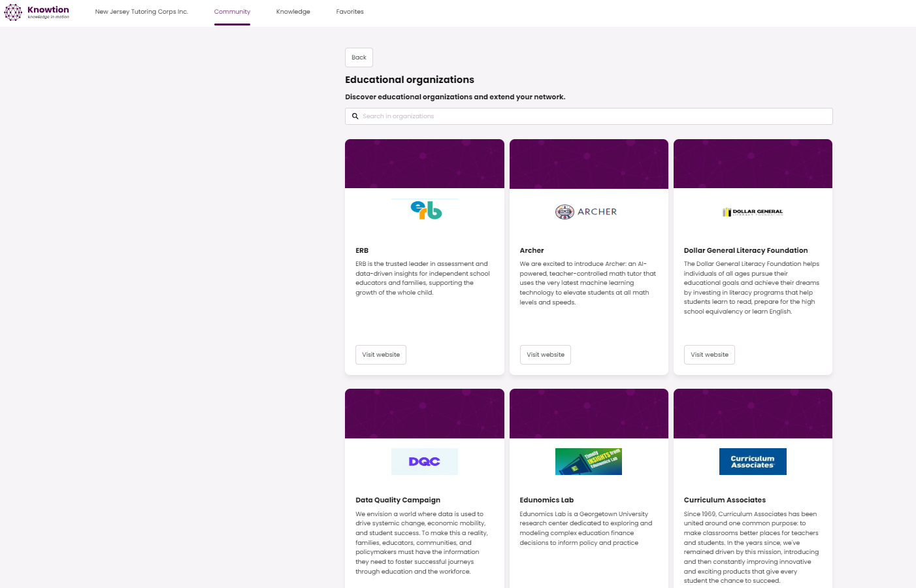The height and width of the screenshot is (588, 916).
Task: Select the ERB card title
Action: (x=362, y=251)
